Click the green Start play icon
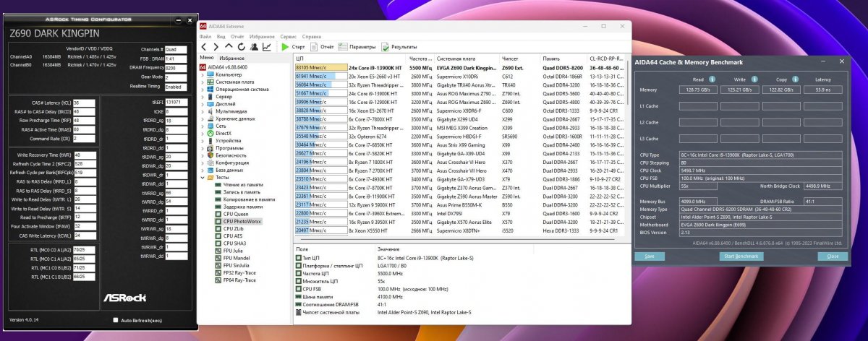The image size is (868, 341). coord(285,47)
